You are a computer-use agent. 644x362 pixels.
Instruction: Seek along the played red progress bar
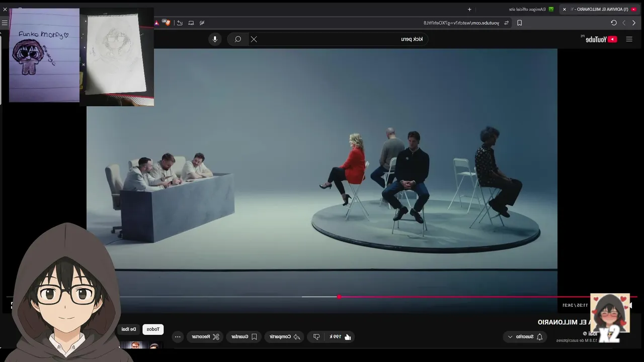tap(488, 297)
